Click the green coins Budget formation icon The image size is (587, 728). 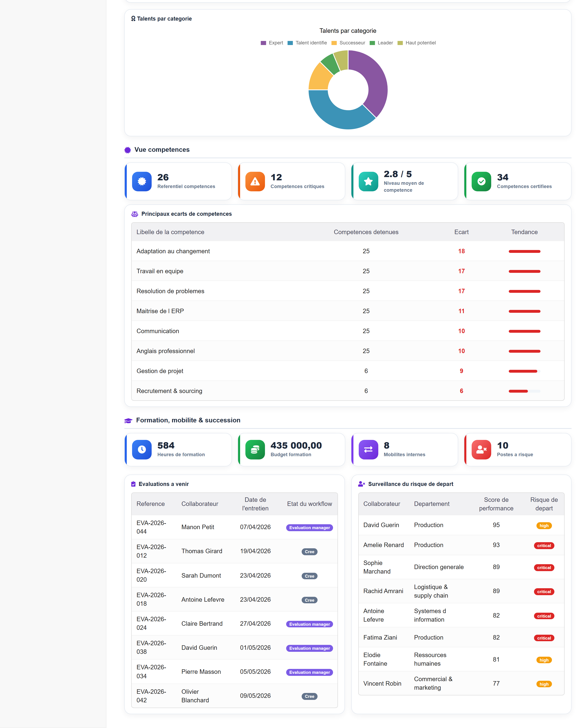[255, 449]
